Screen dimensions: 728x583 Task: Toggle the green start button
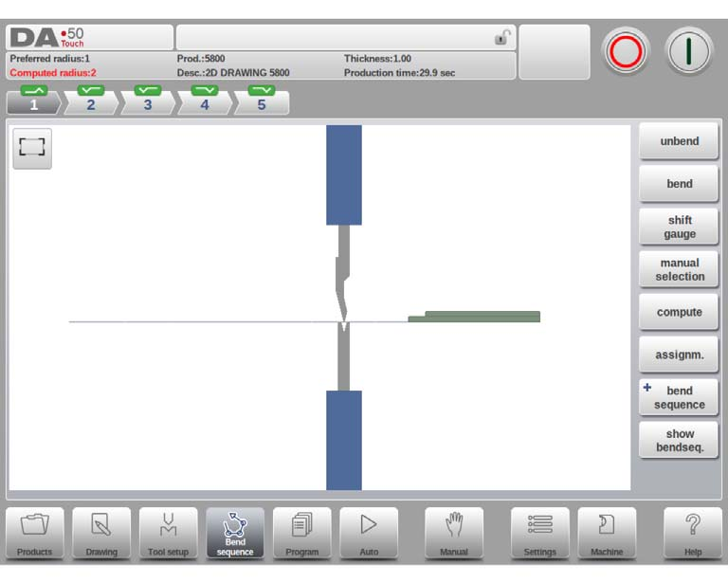tap(688, 51)
